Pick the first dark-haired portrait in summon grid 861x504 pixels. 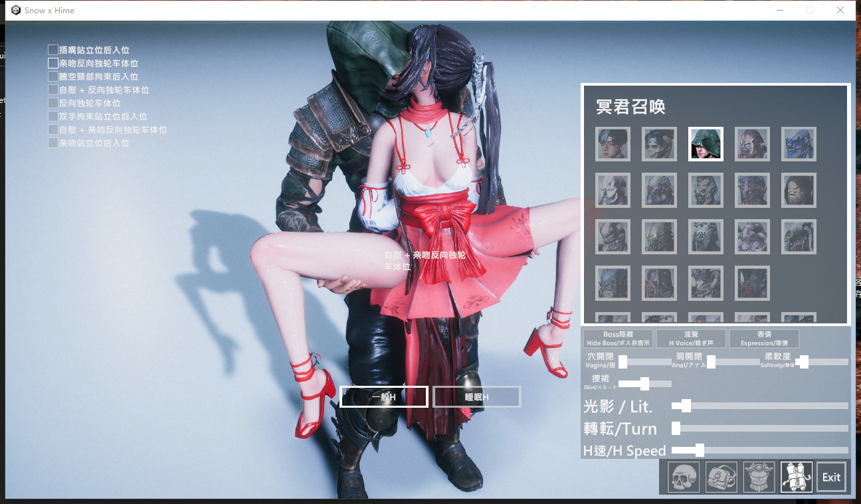pos(613,144)
